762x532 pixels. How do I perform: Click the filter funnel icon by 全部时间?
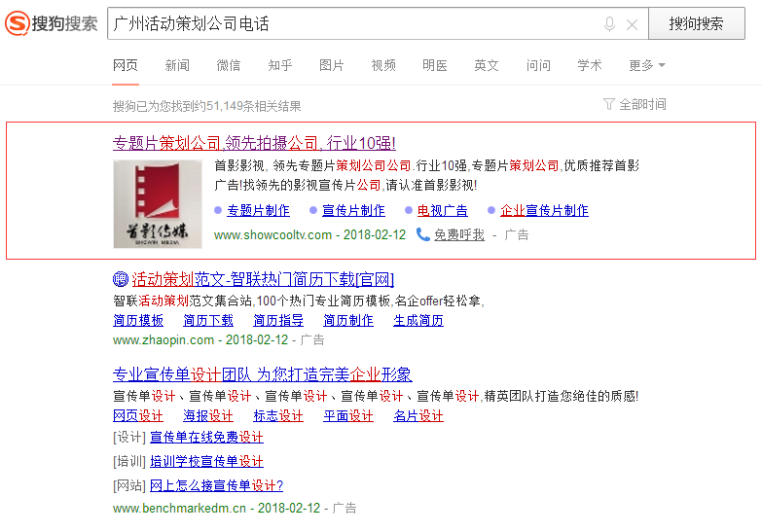point(609,104)
